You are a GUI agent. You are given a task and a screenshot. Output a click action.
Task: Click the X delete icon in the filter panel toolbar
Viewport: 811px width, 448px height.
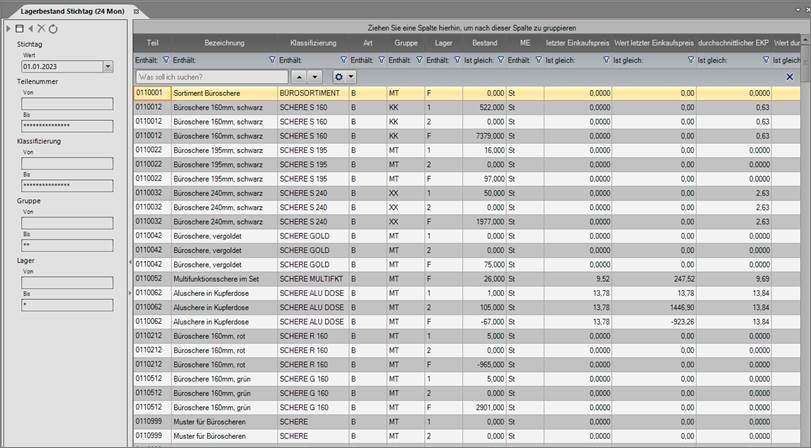point(41,29)
